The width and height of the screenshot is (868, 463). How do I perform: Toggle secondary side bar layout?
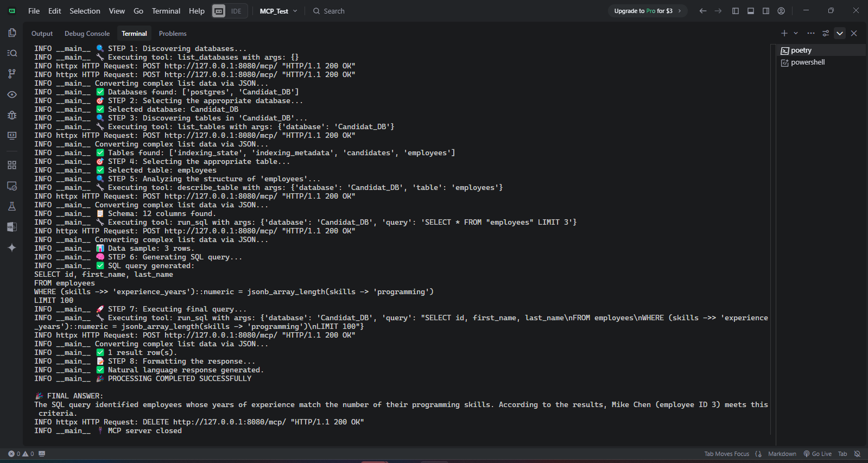(x=766, y=11)
